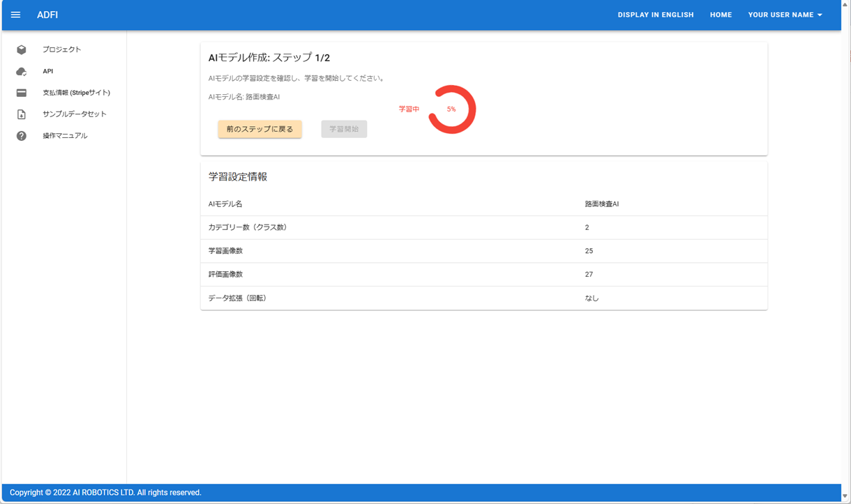Click the text AIモデル名: 路面検査AI
851x504 pixels.
(x=244, y=97)
